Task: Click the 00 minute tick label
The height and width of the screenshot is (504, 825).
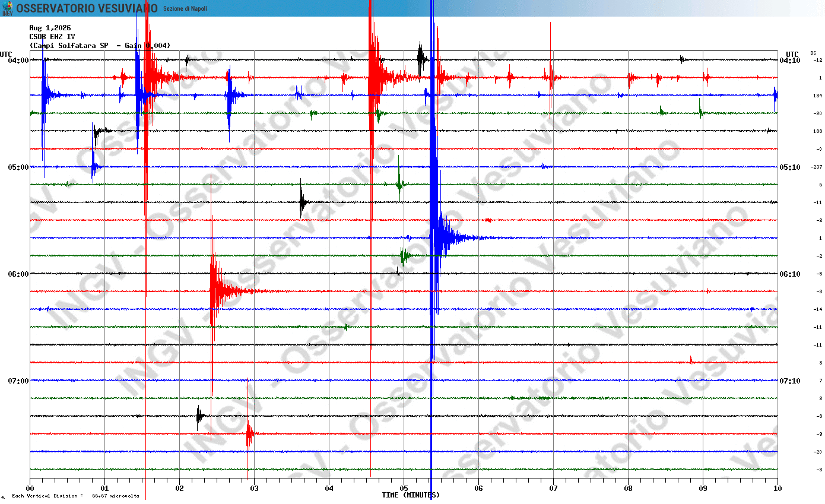Action: (x=30, y=489)
